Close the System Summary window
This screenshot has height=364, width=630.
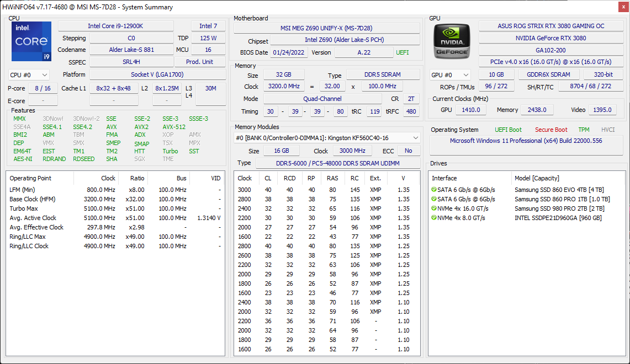[624, 7]
